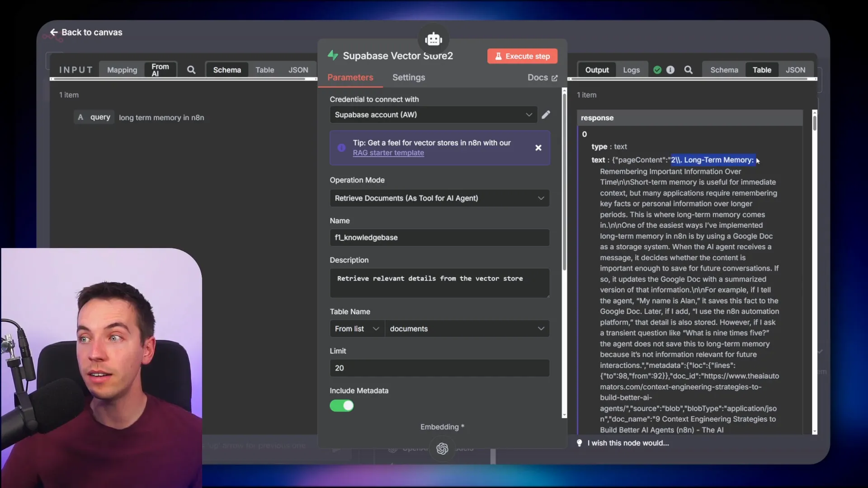Switch to the Settings tab

point(408,77)
